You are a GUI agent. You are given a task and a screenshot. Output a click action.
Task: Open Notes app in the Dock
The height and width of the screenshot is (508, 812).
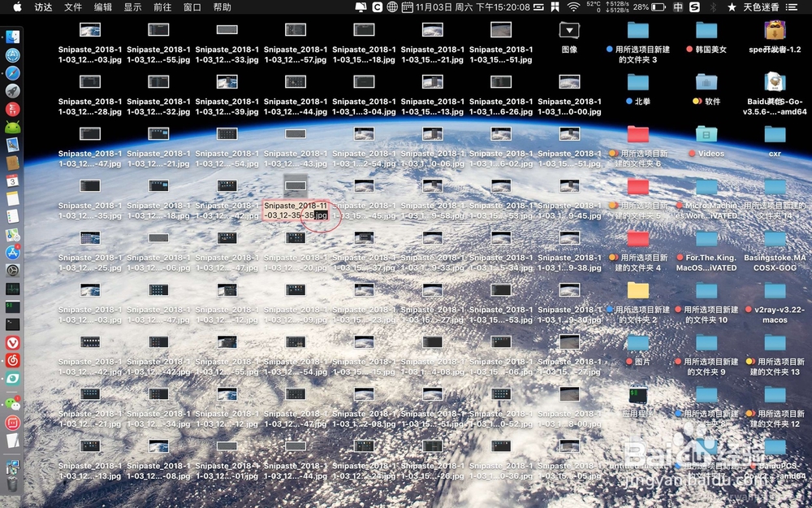pos(12,198)
